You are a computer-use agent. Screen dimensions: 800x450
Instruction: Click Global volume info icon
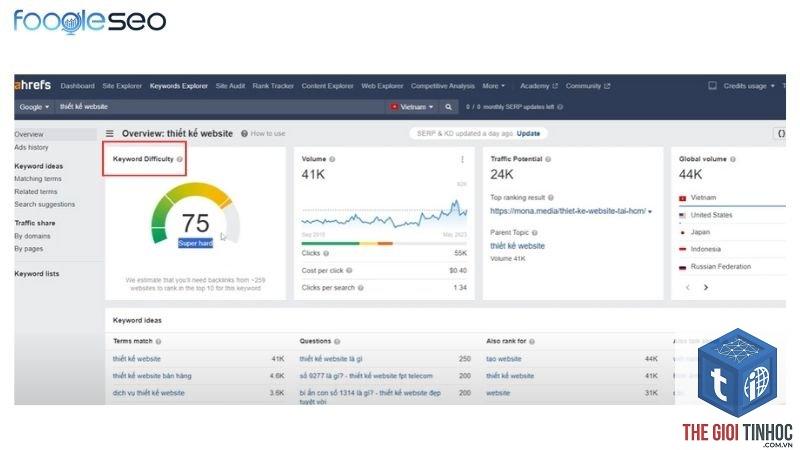pyautogui.click(x=733, y=159)
